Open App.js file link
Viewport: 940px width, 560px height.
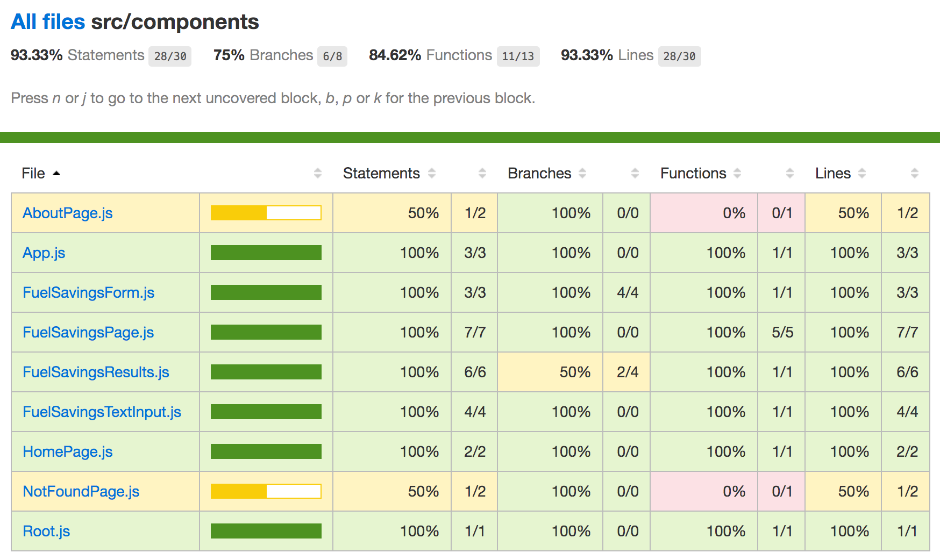click(44, 253)
